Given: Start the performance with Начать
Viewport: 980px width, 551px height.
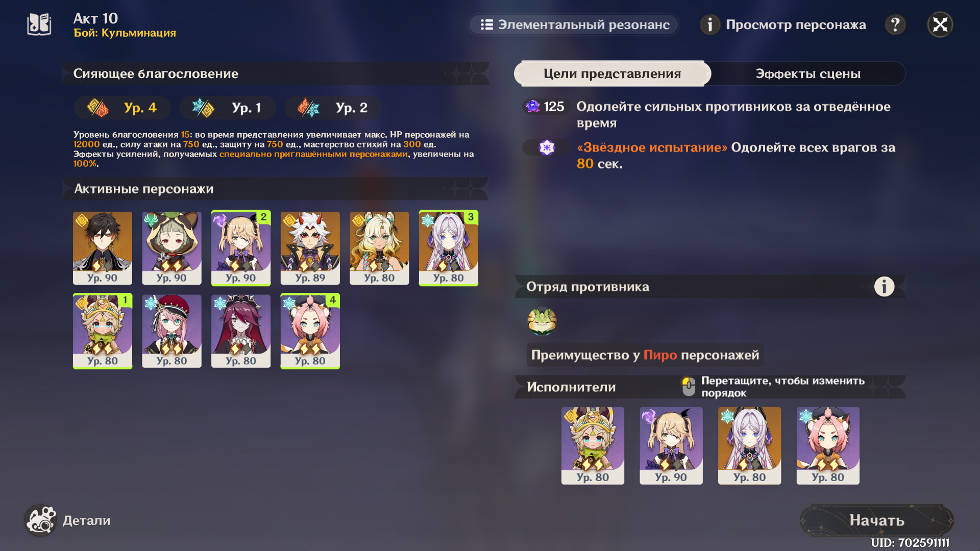Looking at the screenshot, I should [x=876, y=520].
